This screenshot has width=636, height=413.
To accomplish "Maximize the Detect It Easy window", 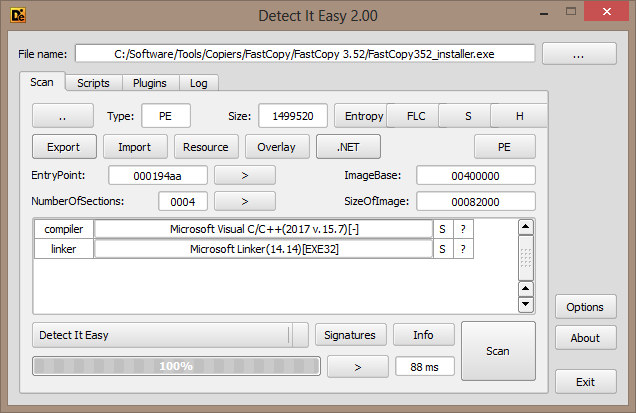I will click(571, 12).
